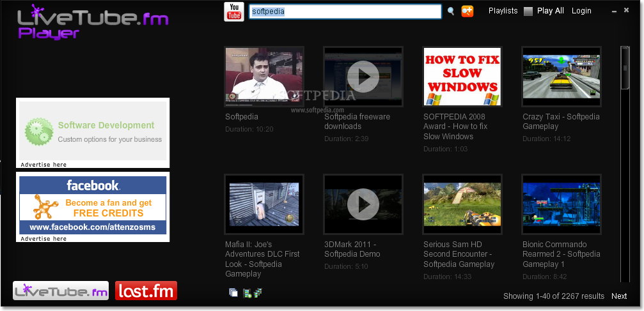The width and height of the screenshot is (644, 311).
Task: Click the 'Serious Sam HD Second Encounter' title
Action: click(x=459, y=254)
